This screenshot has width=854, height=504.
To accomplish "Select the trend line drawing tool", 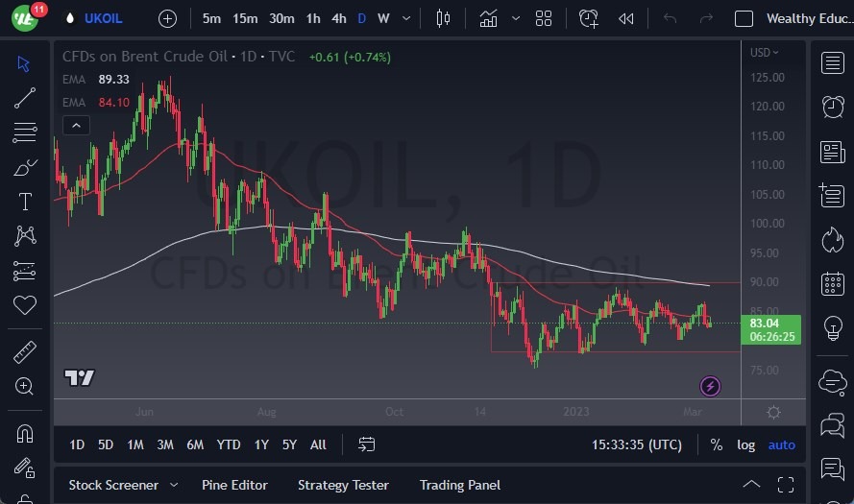I will click(25, 98).
